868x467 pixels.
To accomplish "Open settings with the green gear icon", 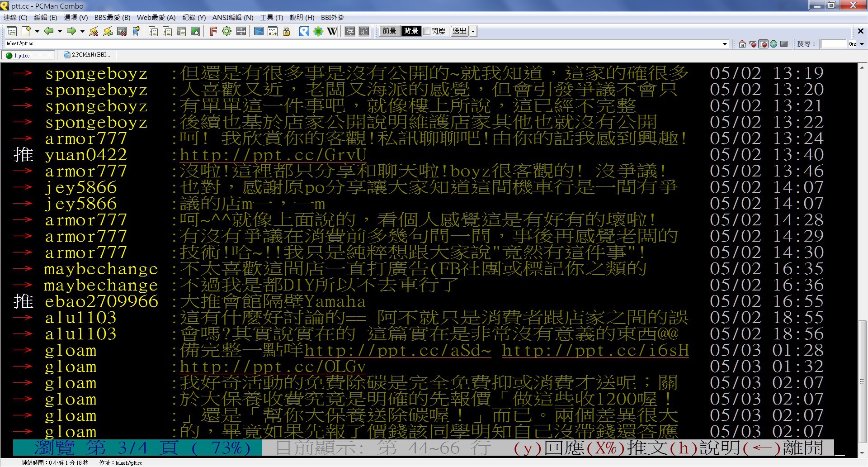I will 227,31.
